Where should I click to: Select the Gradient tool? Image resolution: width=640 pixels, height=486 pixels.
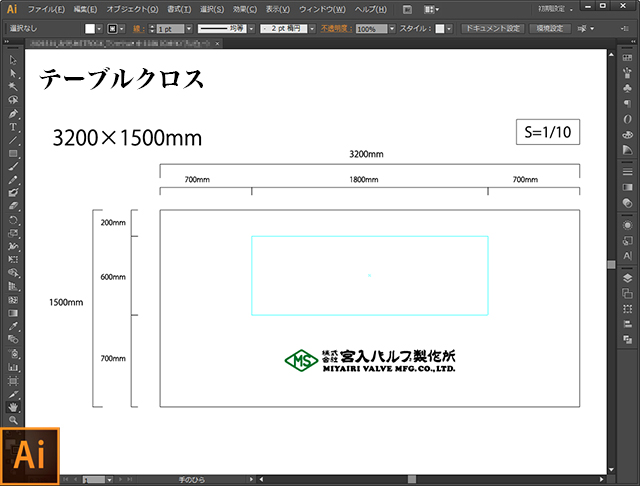point(13,313)
